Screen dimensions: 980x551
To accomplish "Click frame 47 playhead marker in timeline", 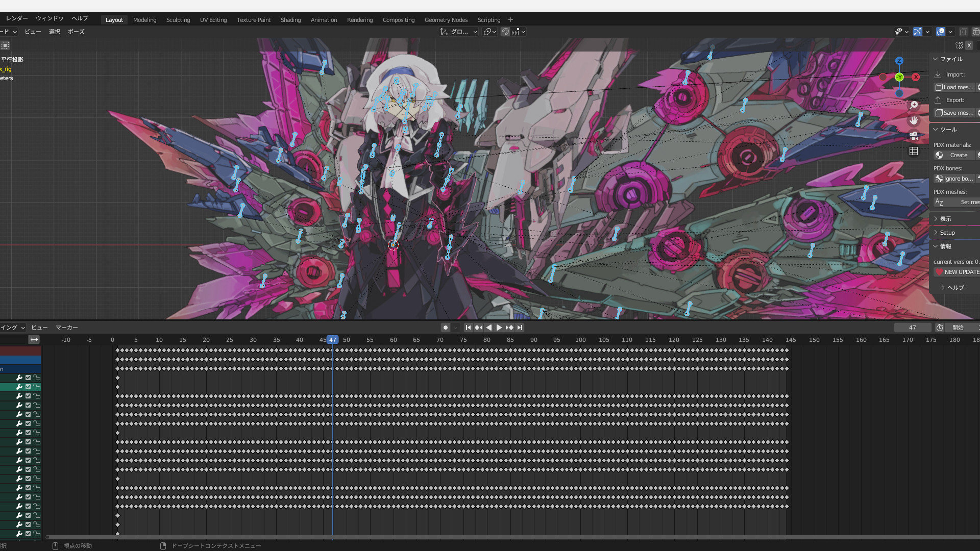I will coord(332,340).
